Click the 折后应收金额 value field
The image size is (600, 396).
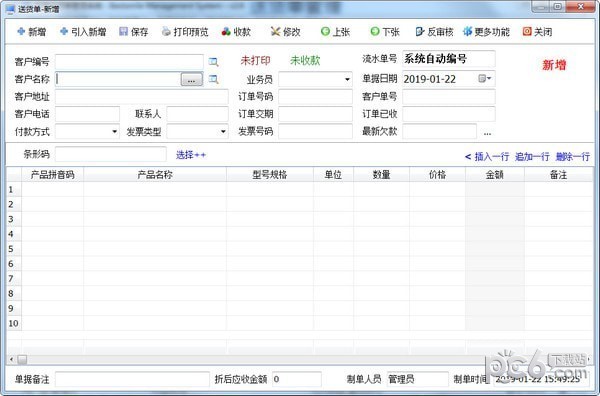[x=297, y=379]
